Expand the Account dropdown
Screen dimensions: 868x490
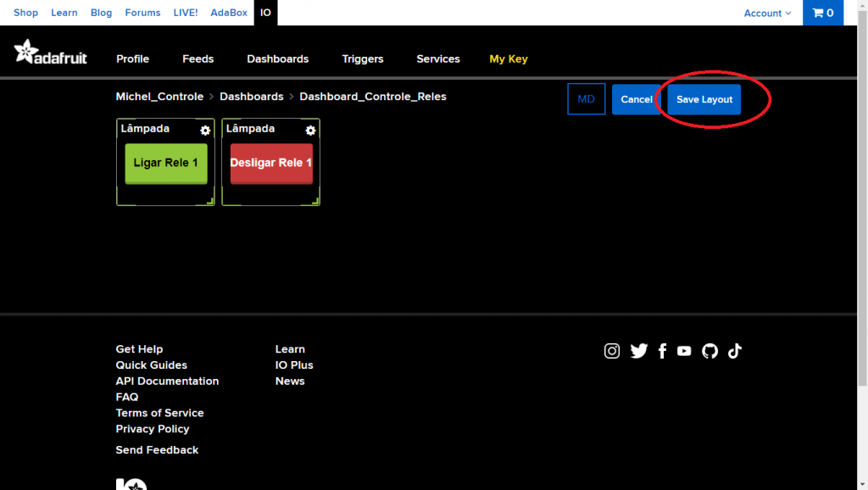(767, 14)
